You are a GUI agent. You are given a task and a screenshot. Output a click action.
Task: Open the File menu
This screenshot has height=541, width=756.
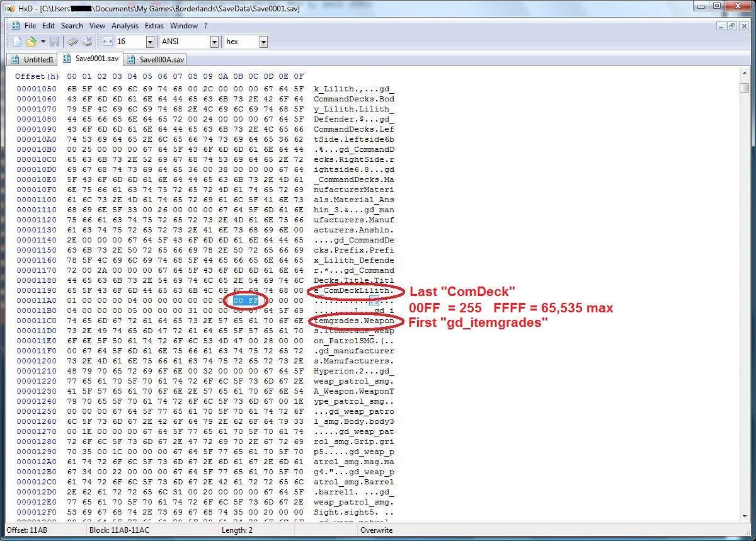coord(30,26)
